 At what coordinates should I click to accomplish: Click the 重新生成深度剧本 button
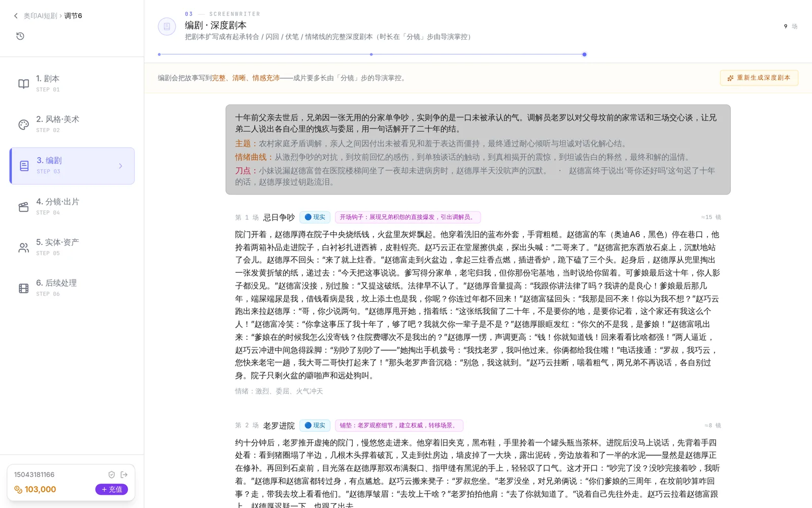tap(759, 78)
